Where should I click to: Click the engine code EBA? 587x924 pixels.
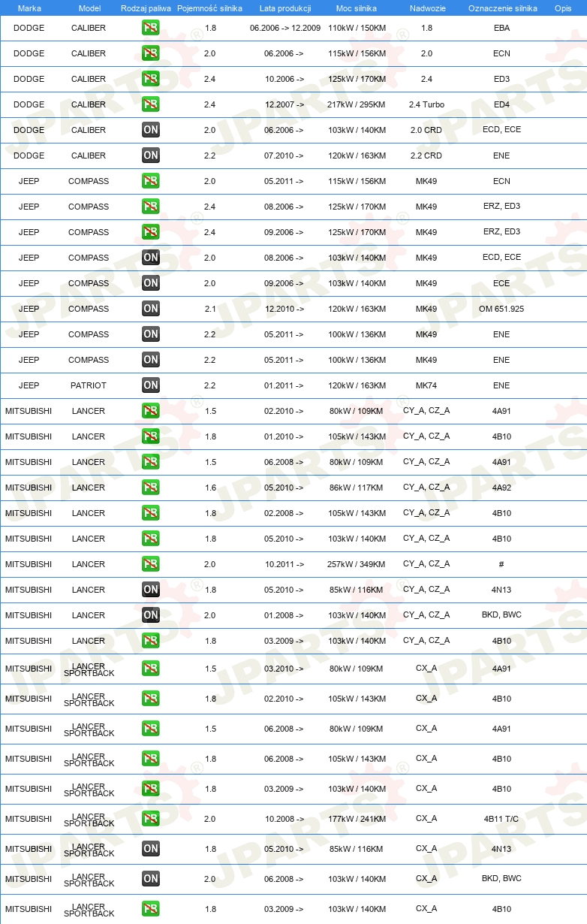click(x=501, y=28)
